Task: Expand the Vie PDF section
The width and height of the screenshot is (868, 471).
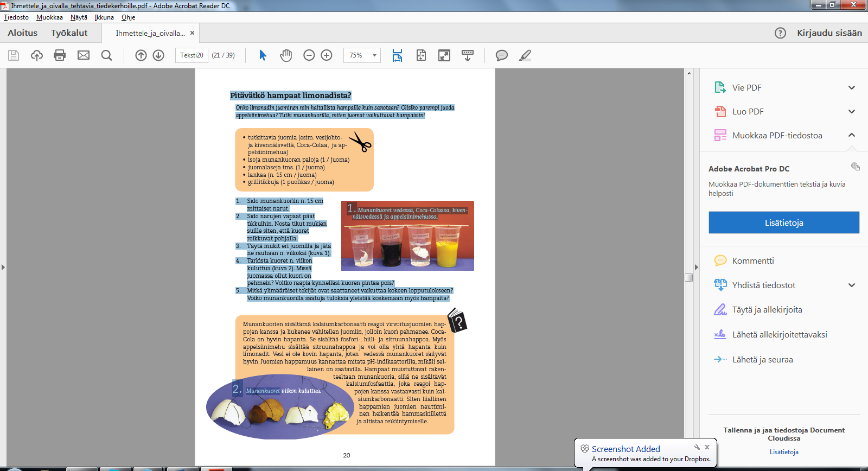Action: [851, 88]
